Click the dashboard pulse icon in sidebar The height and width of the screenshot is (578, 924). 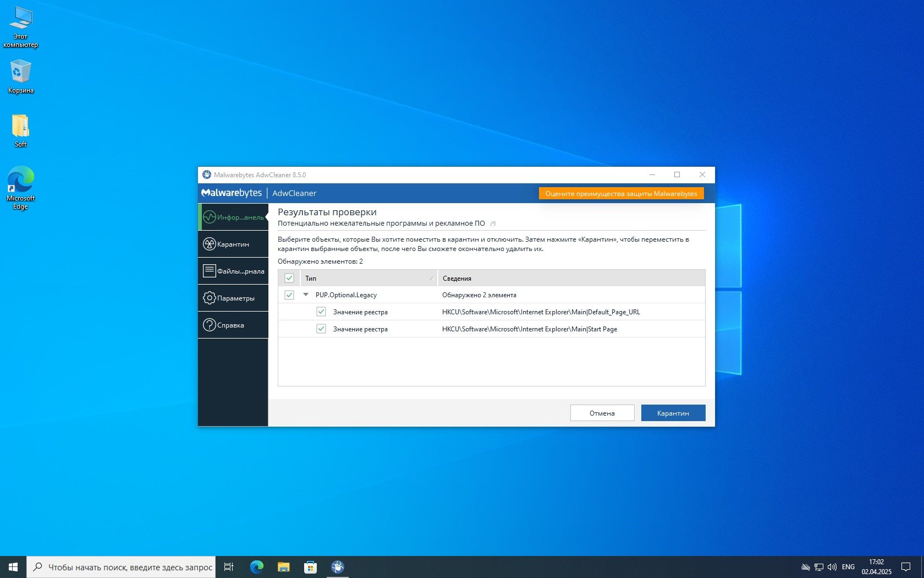click(x=209, y=217)
